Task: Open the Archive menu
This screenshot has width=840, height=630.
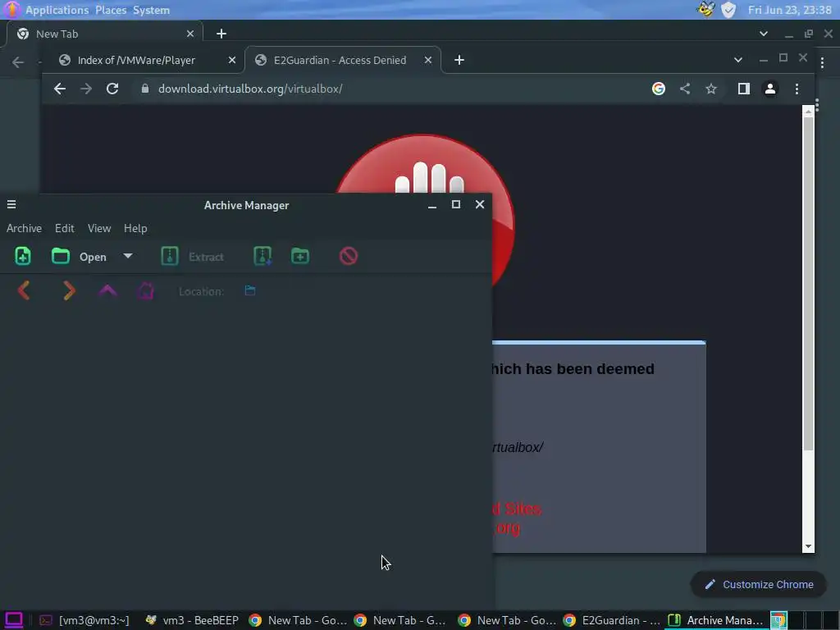Action: (24, 228)
